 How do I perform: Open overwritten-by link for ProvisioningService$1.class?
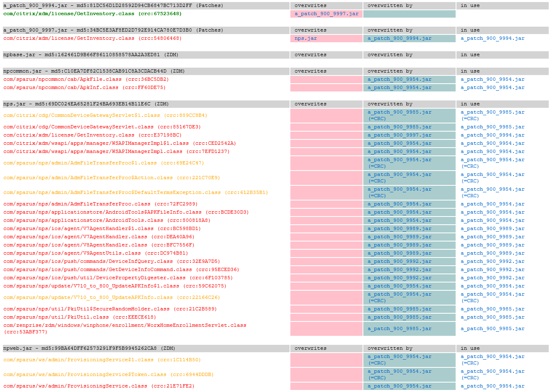point(399,356)
